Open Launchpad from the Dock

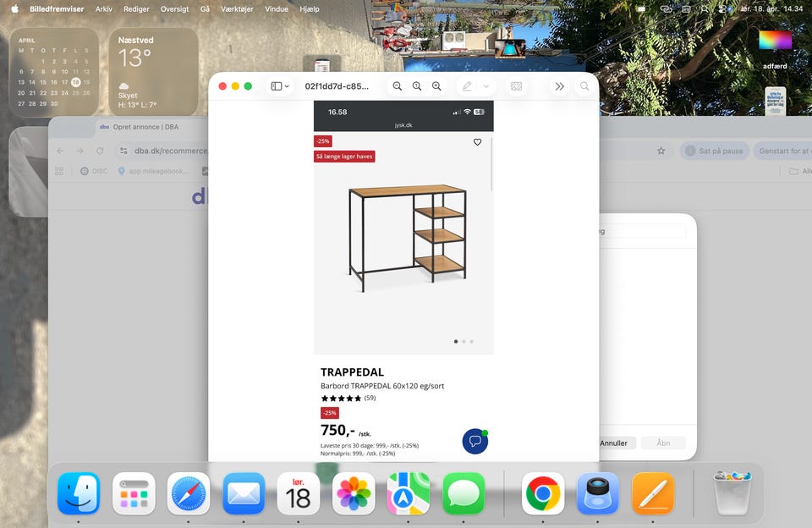[134, 493]
